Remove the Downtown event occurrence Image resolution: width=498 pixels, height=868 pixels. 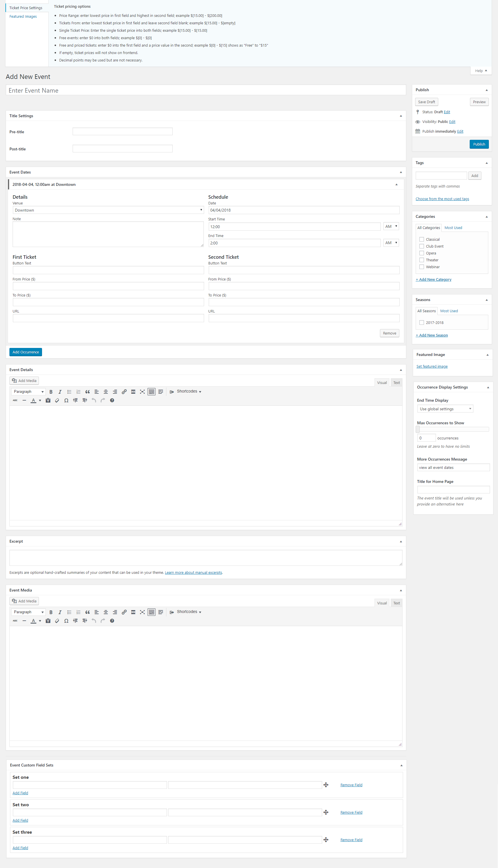pos(389,333)
